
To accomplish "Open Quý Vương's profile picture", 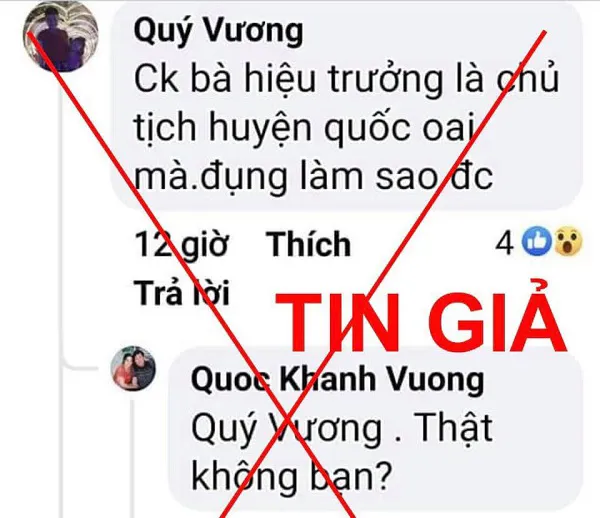I will point(61,37).
